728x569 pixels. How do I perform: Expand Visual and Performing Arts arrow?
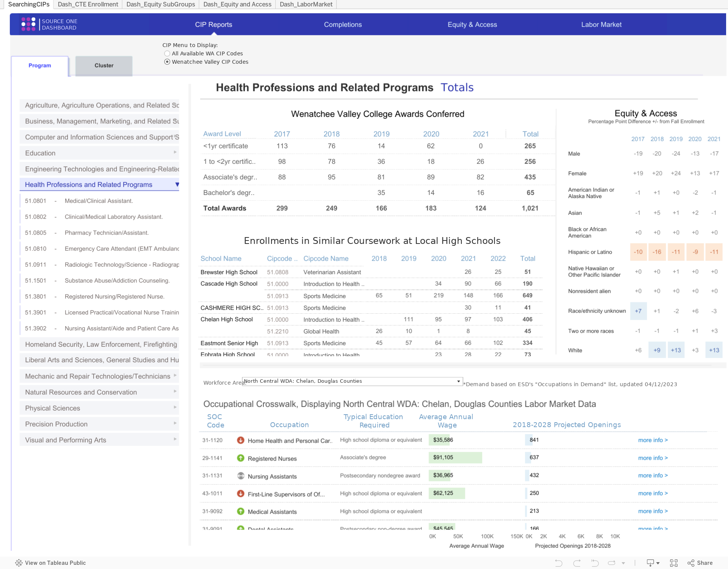(x=175, y=439)
